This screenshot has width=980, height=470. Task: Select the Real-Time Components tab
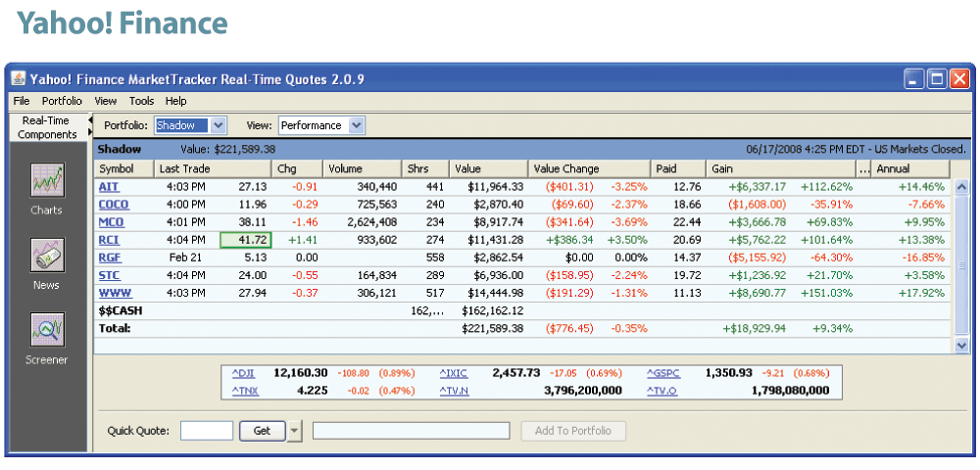click(47, 127)
